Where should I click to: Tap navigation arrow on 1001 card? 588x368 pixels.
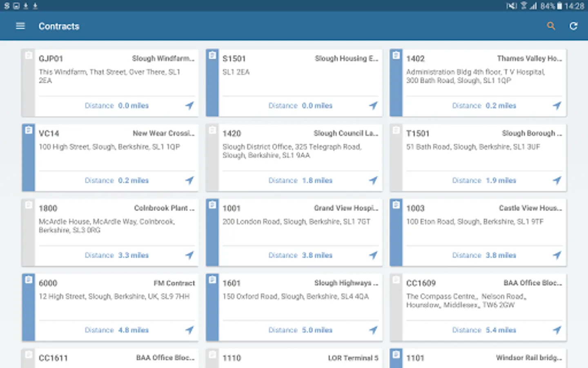coord(373,255)
